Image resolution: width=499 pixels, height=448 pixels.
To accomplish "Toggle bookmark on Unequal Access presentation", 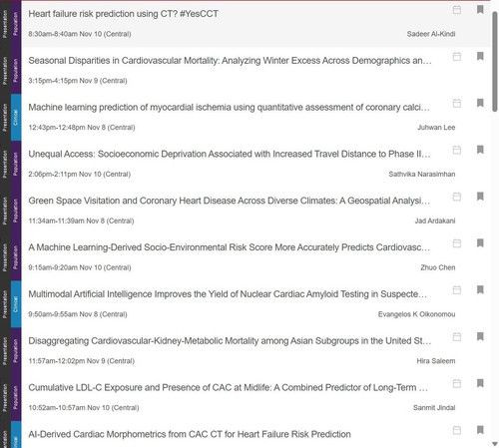I will [480, 150].
